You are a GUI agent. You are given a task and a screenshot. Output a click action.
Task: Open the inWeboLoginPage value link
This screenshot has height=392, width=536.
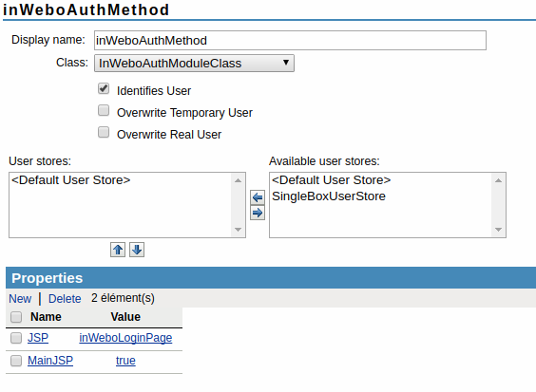125,338
